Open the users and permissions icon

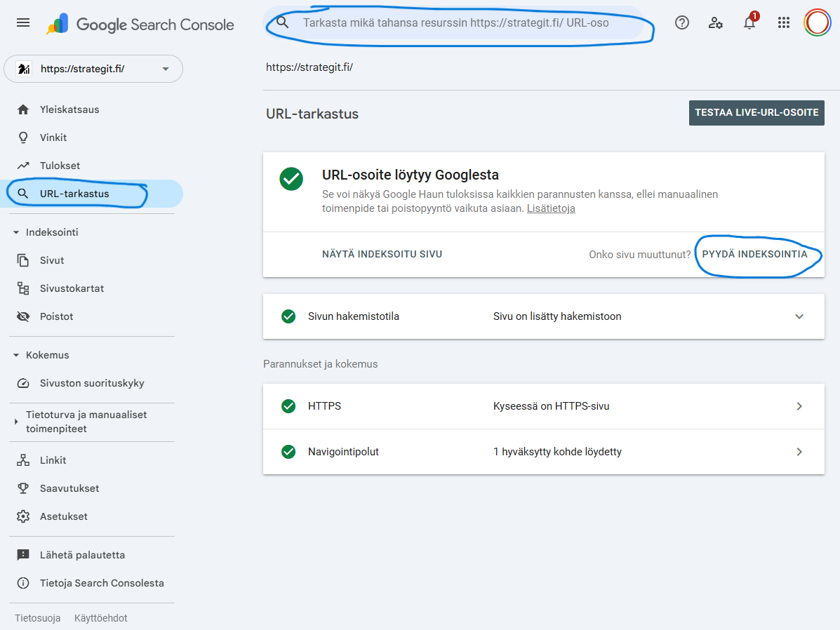pyautogui.click(x=715, y=23)
